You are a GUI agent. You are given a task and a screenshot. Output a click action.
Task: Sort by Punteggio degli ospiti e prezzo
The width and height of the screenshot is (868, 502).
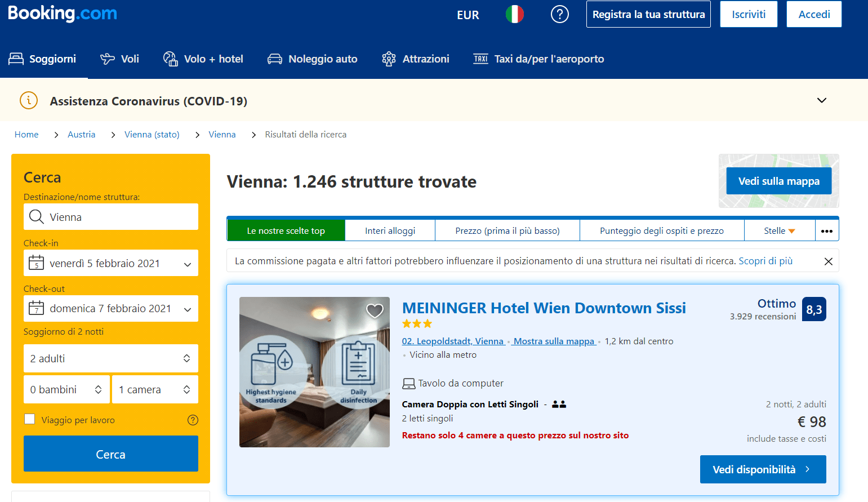click(x=662, y=230)
